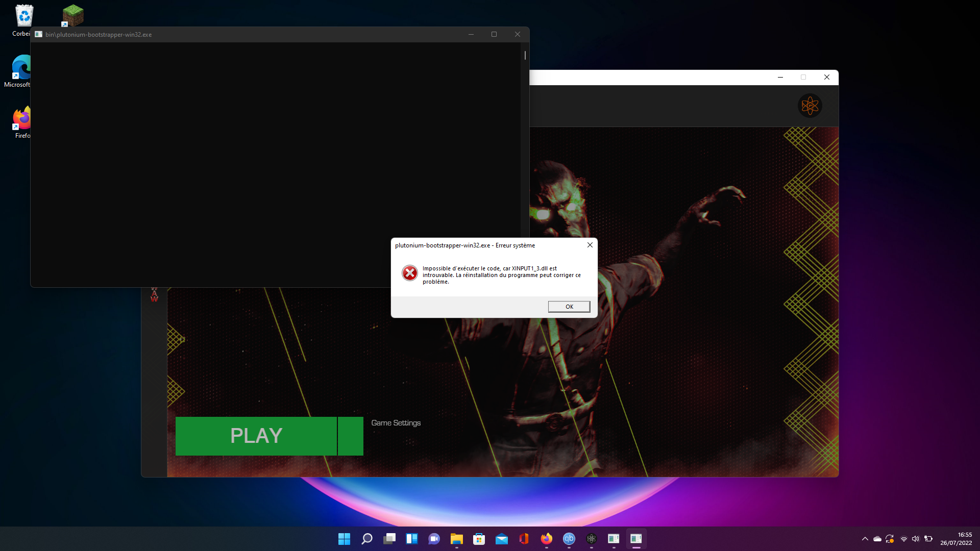Switch to Plutonium launcher taskbar icon

pyautogui.click(x=591, y=539)
